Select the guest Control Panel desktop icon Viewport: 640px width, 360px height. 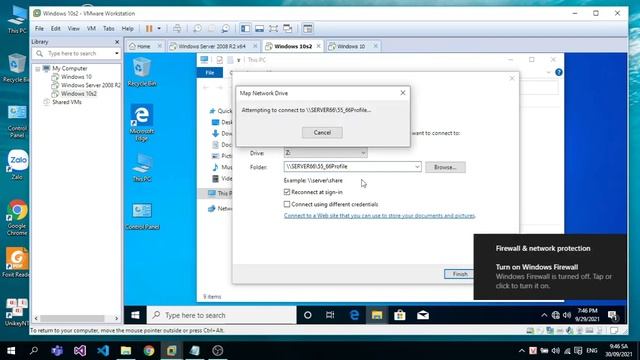click(142, 216)
